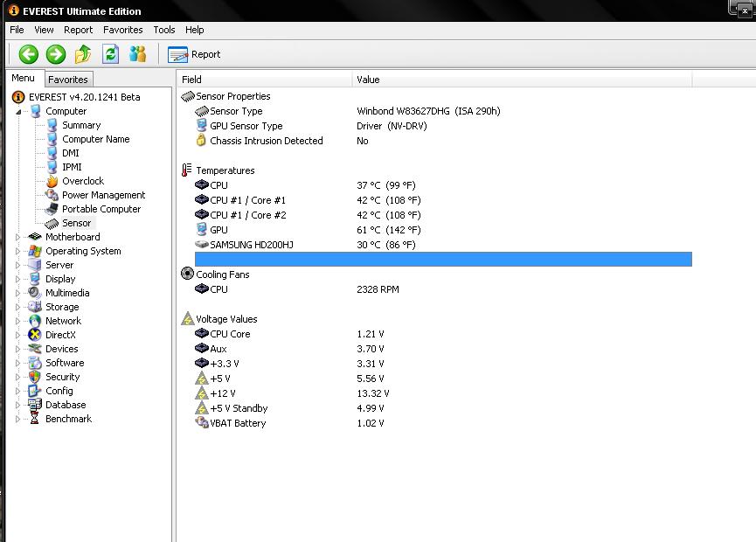Click the green Forward arrow toolbar icon
This screenshot has width=756, height=542.
click(56, 54)
